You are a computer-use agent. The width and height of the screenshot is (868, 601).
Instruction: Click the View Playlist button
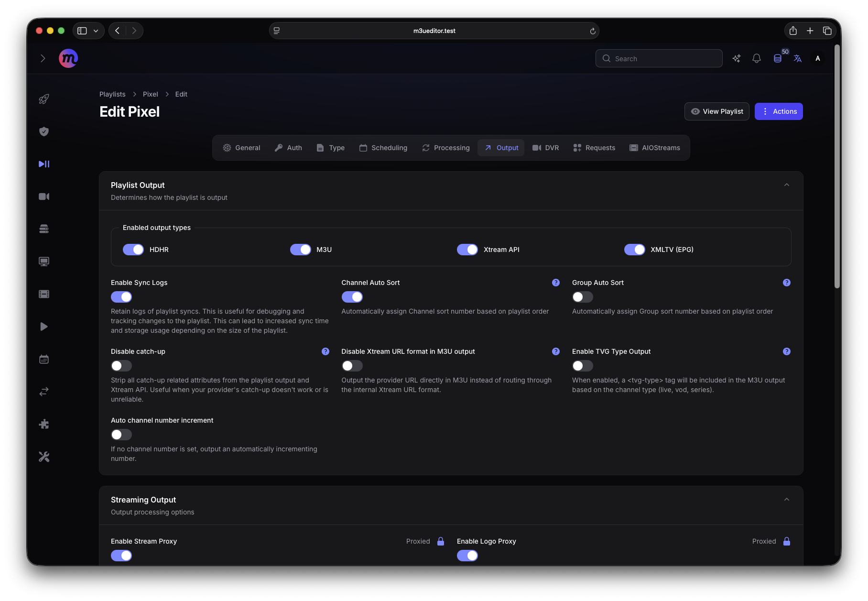(x=717, y=111)
